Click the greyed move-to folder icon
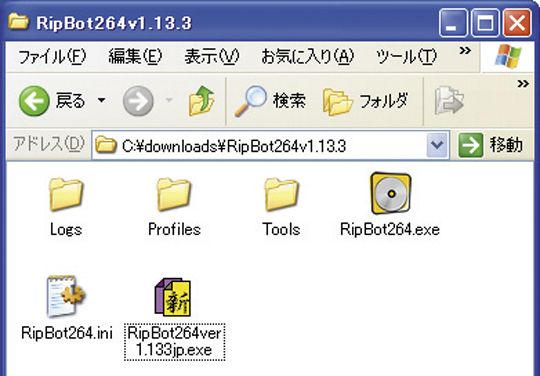 click(449, 101)
